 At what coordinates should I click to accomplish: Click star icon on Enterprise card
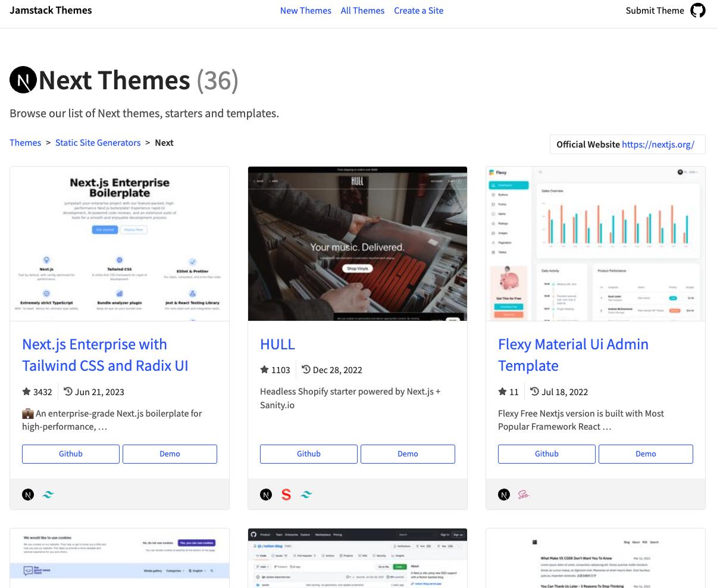coord(26,392)
